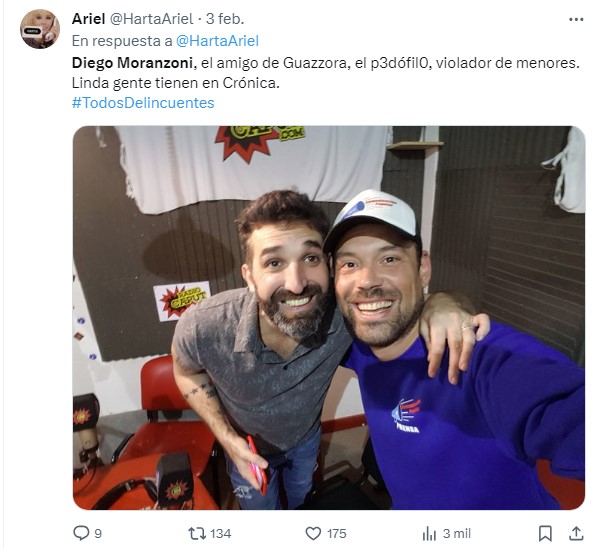Open the #TodosDelincuentes hashtag
The image size is (599, 549).
pyautogui.click(x=143, y=103)
